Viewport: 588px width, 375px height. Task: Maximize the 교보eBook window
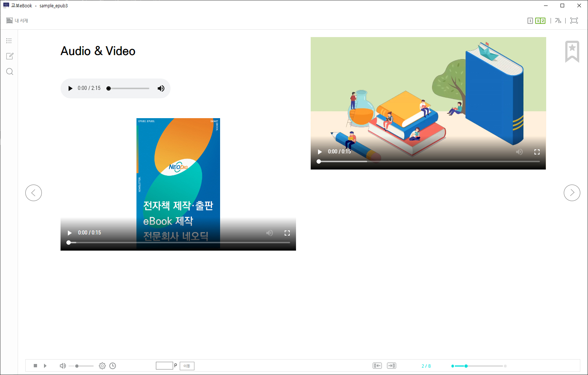(562, 6)
